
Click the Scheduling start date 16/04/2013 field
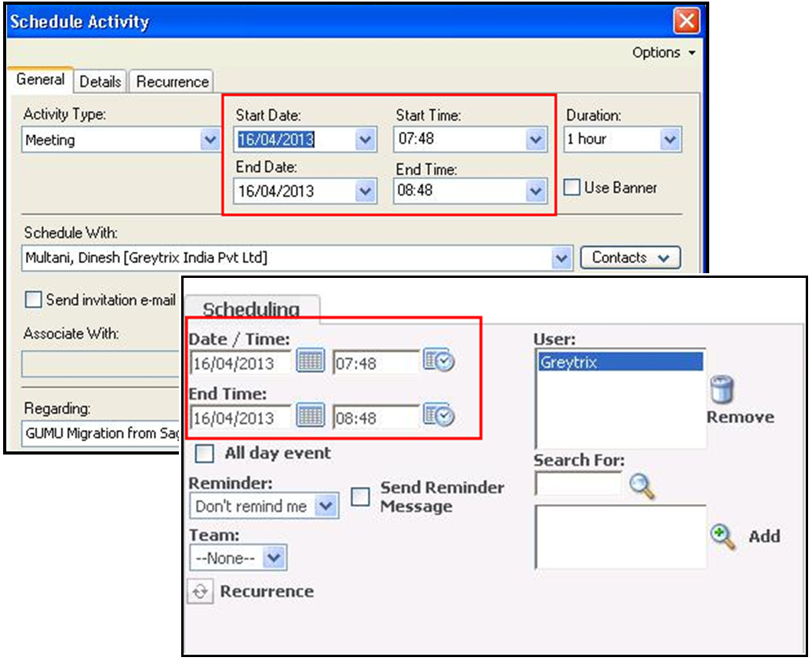tap(242, 363)
